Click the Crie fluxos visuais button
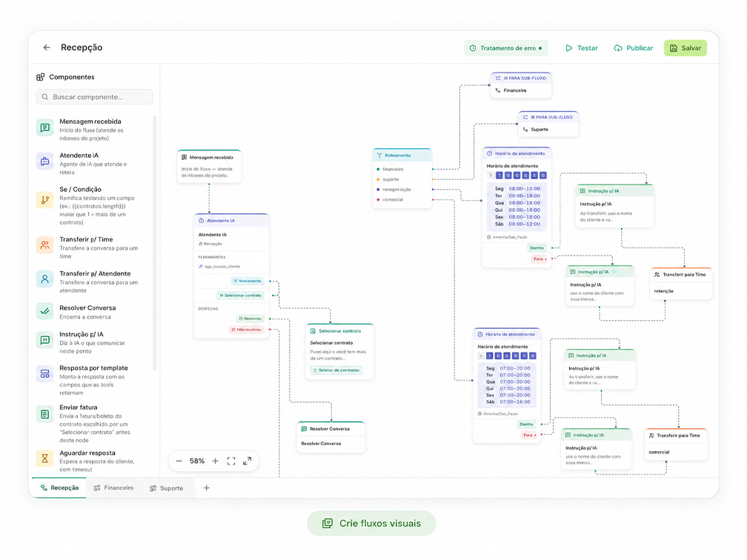Viewport: 747px width, 560px height. click(371, 523)
